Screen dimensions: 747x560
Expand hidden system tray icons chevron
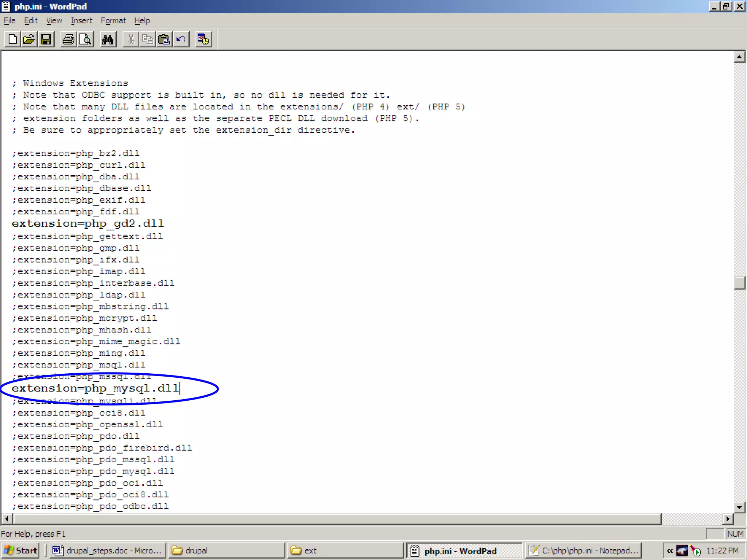[x=670, y=551]
